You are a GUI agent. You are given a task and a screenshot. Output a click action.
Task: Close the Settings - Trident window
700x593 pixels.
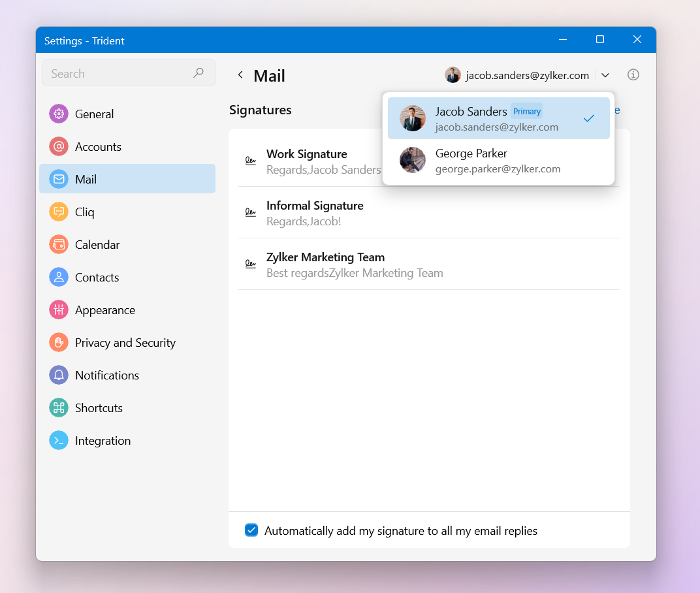637,39
